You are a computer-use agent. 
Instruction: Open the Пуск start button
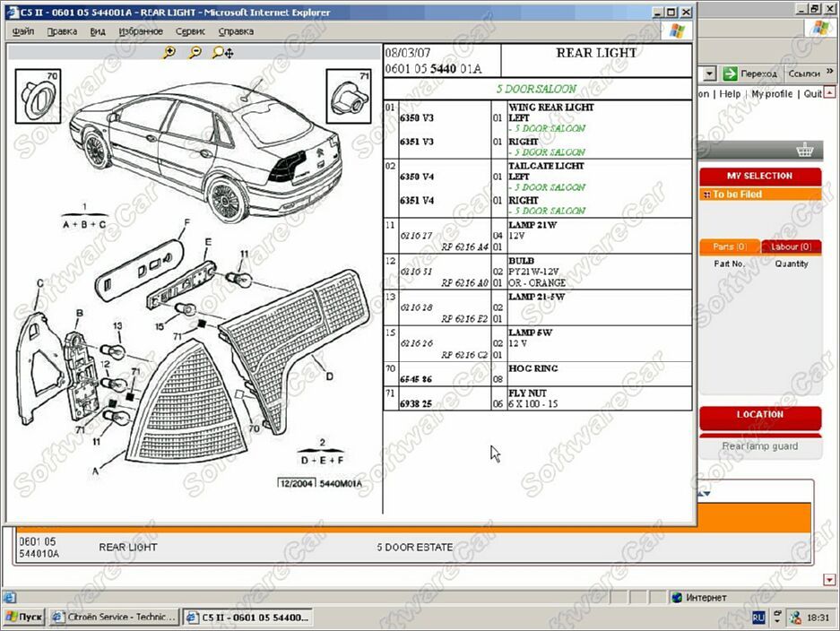[x=23, y=617]
